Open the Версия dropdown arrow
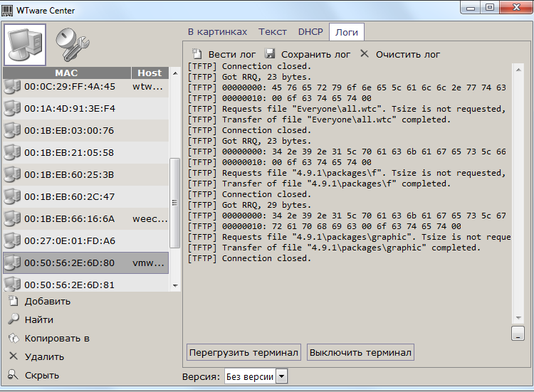Screen dimensions: 534x392 [281, 376]
